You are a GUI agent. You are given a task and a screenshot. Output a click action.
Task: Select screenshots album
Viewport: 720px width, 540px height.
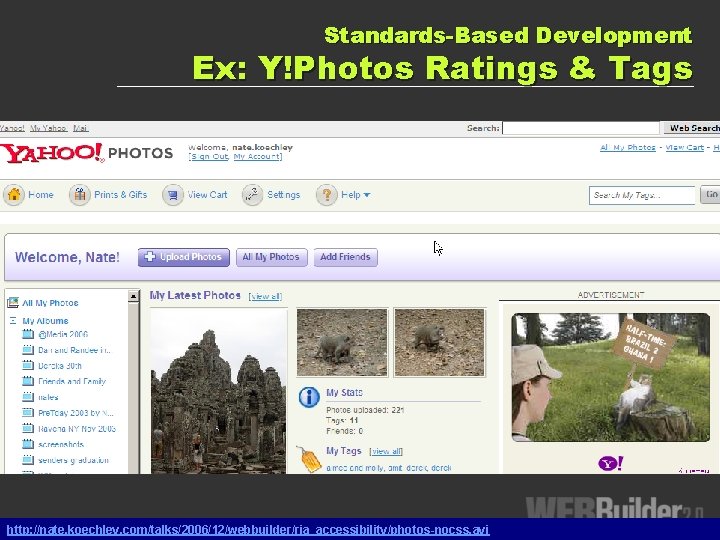[61, 444]
